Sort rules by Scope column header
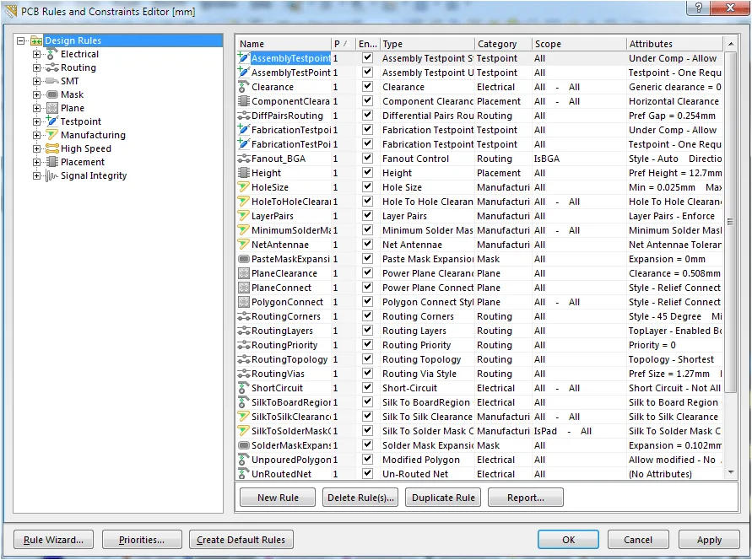752x560 pixels. 579,44
